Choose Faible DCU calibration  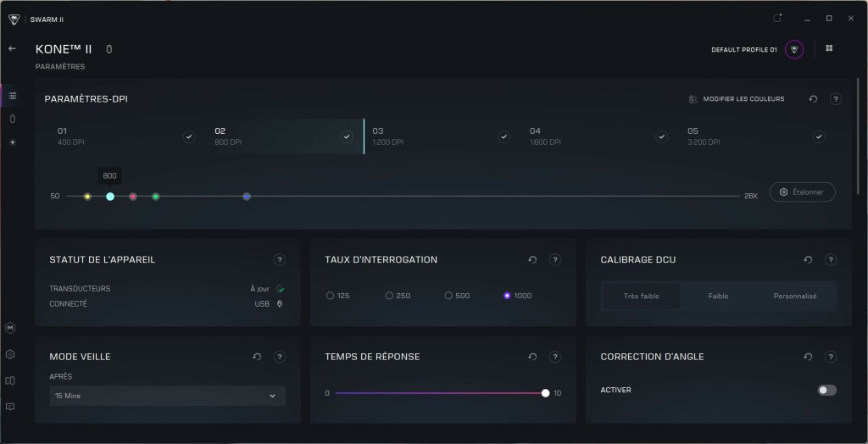pos(718,297)
